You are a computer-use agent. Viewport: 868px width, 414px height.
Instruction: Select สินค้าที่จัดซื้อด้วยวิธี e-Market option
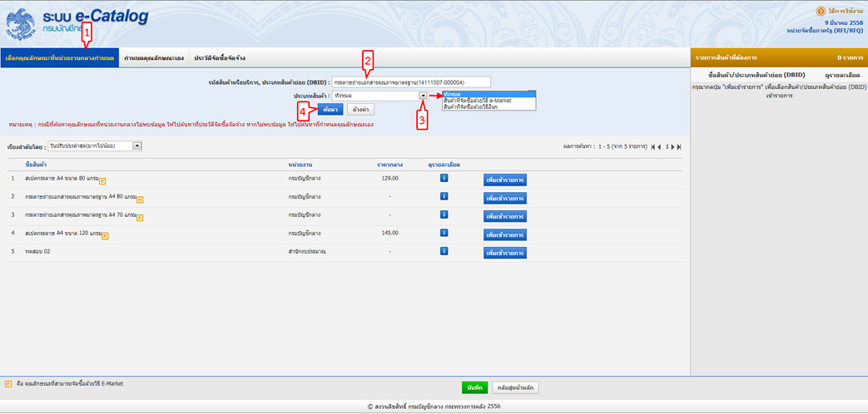[477, 101]
